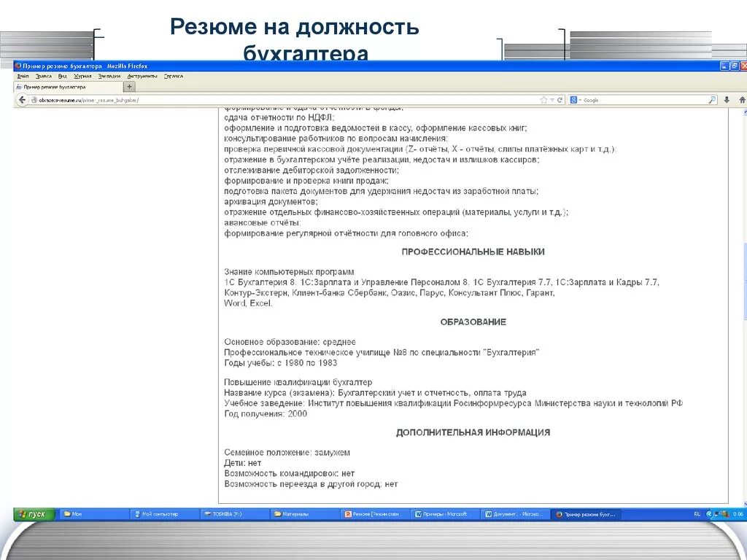Image resolution: width=747 pixels, height=560 pixels.
Task: Reload the page with the refresh icon
Action: 560,100
